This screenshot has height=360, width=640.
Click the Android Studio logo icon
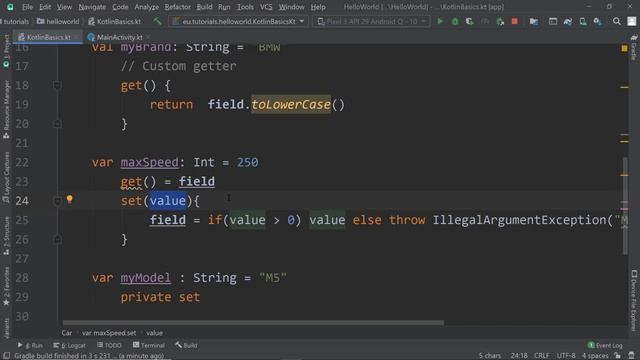(x=10, y=7)
